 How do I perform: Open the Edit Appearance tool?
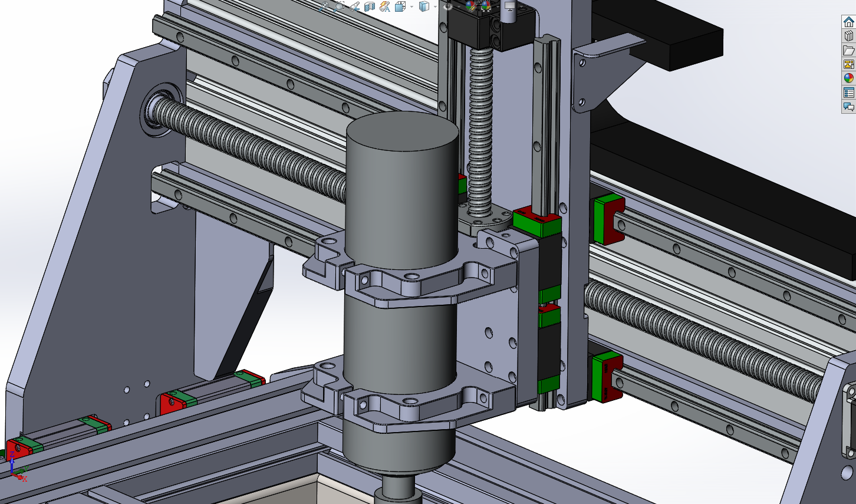470,6
